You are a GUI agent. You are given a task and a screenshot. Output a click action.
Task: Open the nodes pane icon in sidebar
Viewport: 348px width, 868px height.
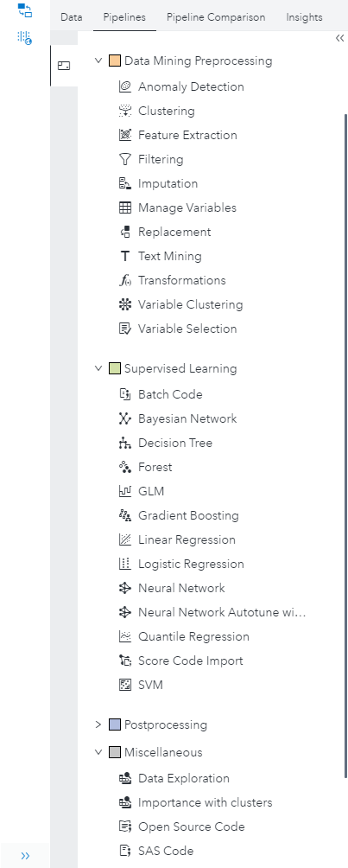tap(64, 66)
